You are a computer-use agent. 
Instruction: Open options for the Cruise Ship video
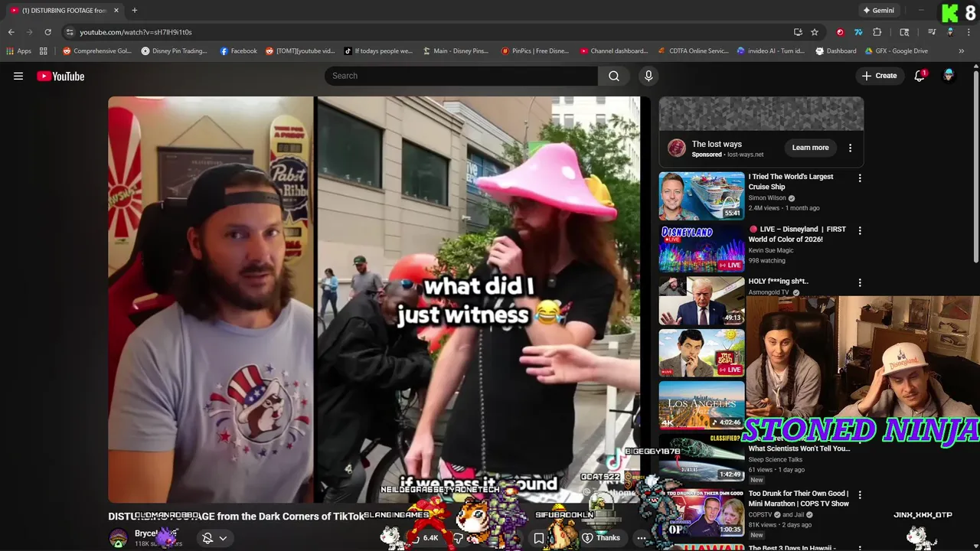pyautogui.click(x=860, y=178)
